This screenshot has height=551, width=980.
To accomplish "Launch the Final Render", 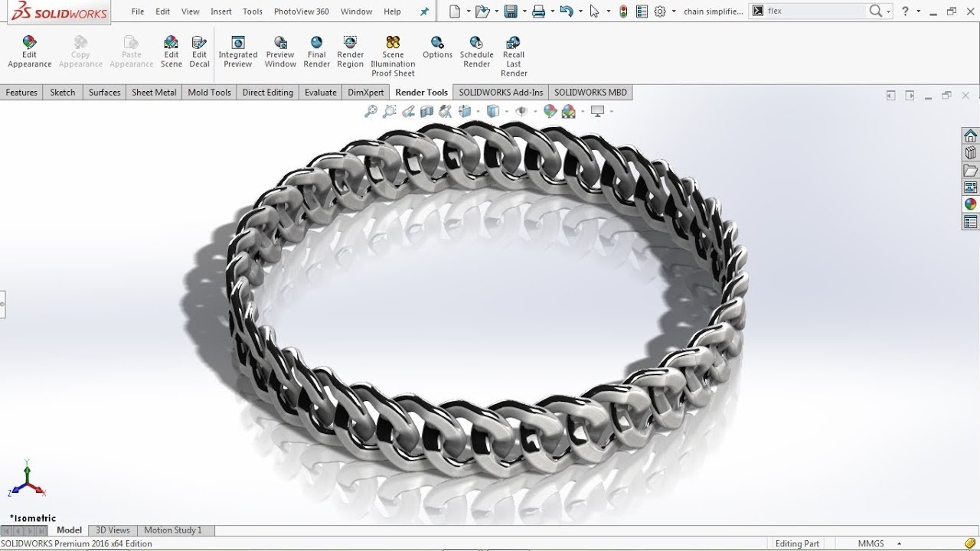I will tap(316, 51).
